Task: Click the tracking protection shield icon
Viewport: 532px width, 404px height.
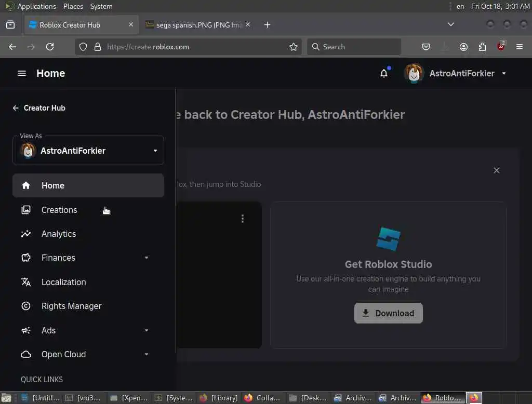Action: 83,47
